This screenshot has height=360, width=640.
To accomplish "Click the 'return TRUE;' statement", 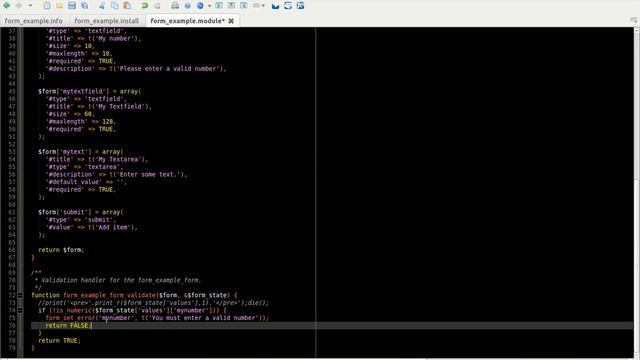I will pos(60,340).
